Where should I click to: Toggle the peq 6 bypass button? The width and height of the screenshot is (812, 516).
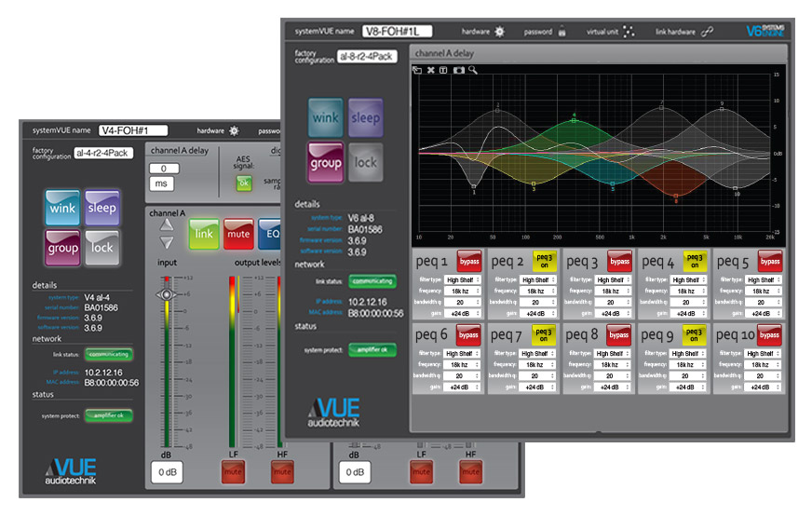point(468,335)
